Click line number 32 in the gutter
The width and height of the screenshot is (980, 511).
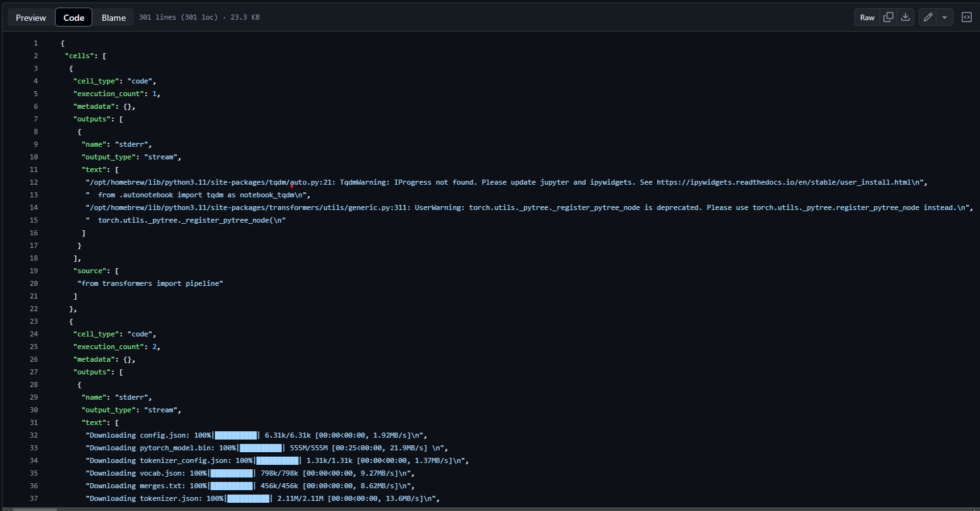coord(33,435)
